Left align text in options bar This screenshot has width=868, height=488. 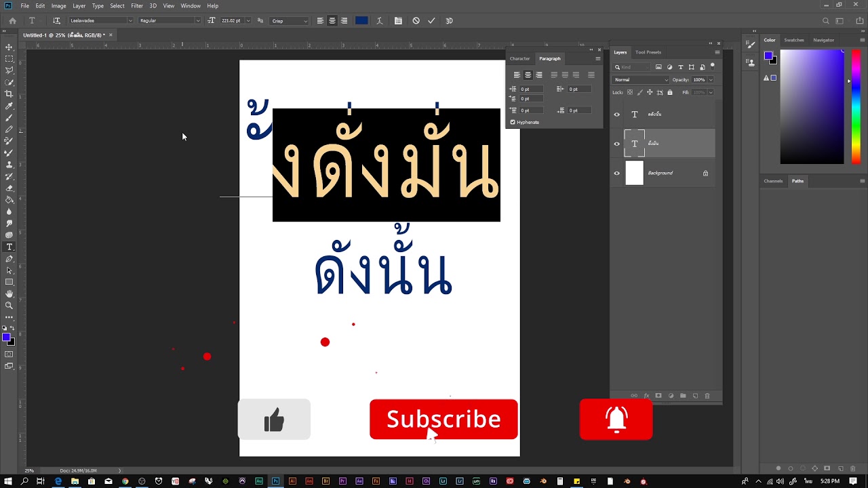(320, 21)
